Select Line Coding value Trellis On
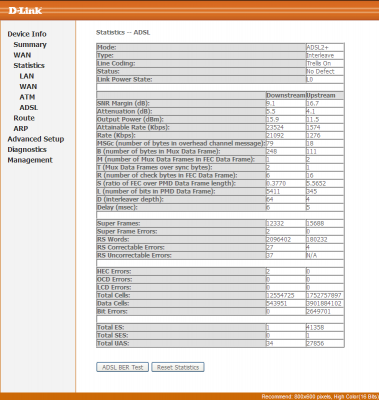Viewport: 379px width, 400px height. pos(319,64)
